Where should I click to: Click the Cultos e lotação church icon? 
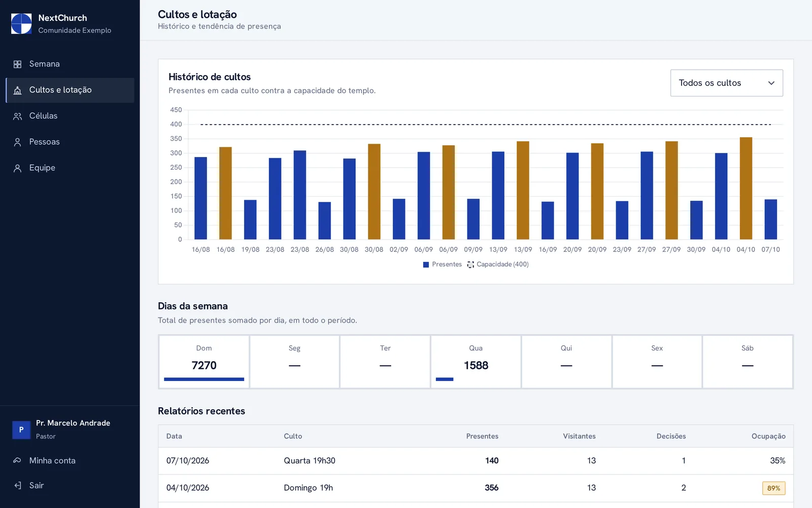coord(17,90)
